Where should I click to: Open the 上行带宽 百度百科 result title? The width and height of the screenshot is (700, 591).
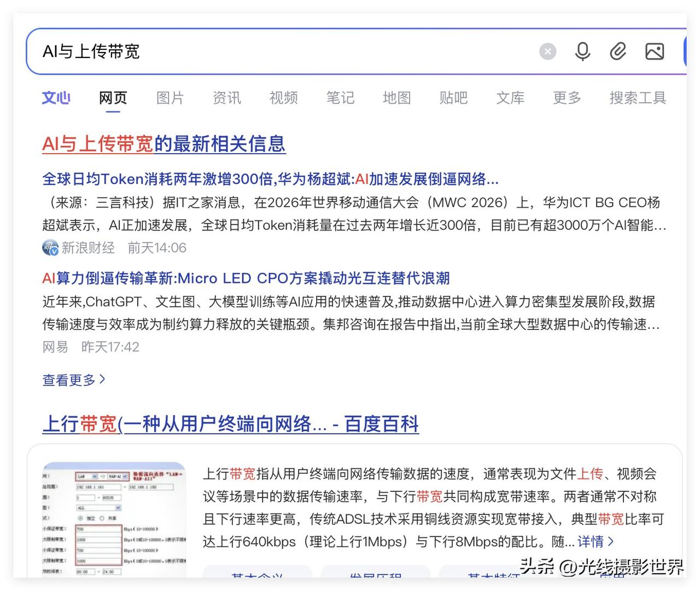tap(231, 424)
